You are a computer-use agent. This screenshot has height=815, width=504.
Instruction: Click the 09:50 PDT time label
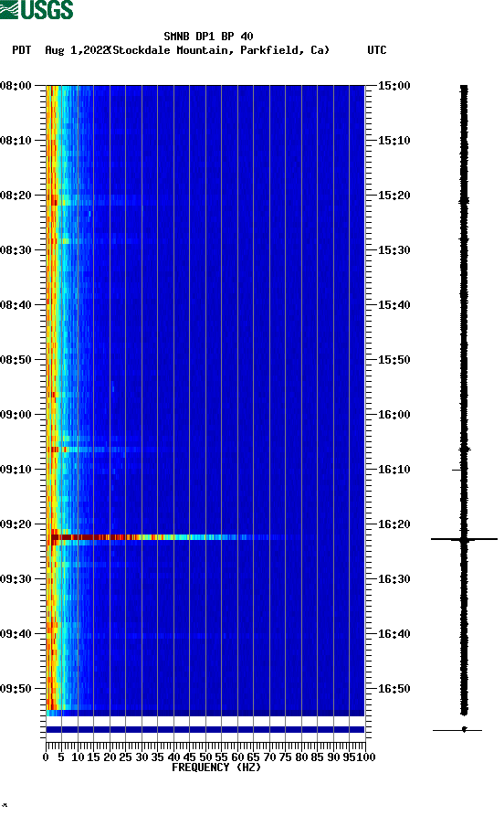pyautogui.click(x=16, y=689)
